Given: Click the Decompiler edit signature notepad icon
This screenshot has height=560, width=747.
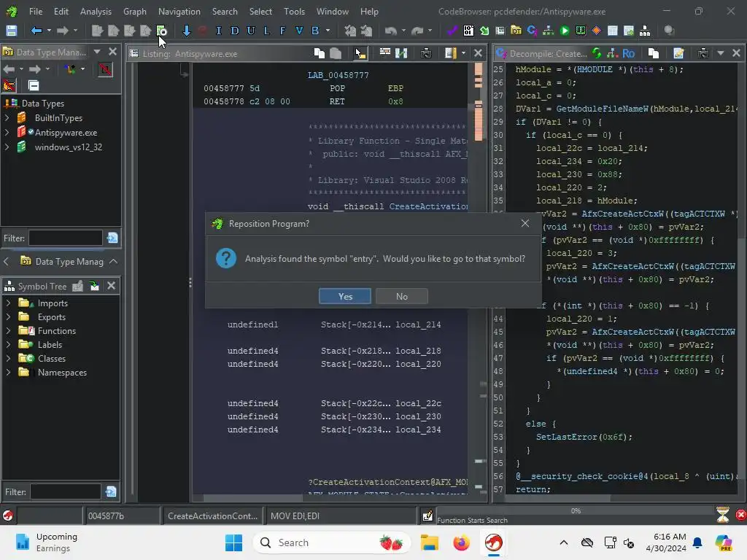Looking at the screenshot, I should coord(678,53).
